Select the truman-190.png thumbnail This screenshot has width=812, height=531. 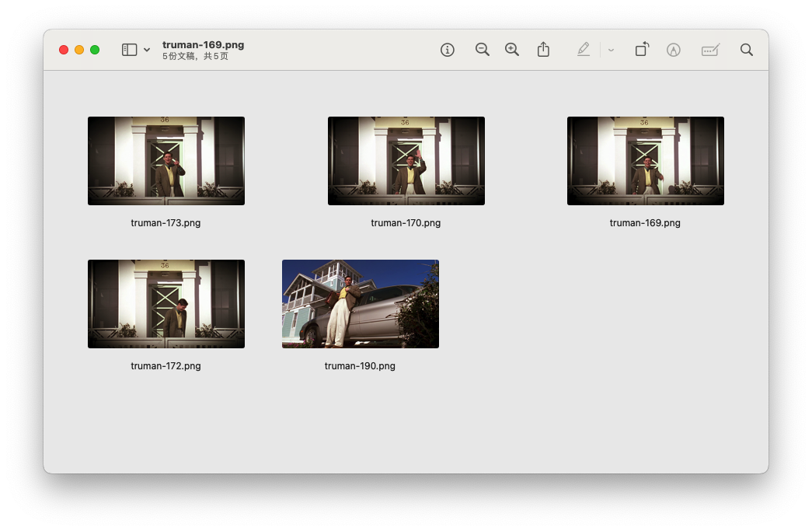(361, 303)
